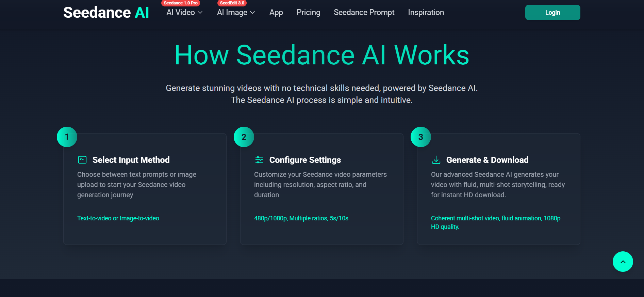Viewport: 644px width, 297px height.
Task: Click the Seedance 1.0 Pro badge
Action: click(x=181, y=3)
